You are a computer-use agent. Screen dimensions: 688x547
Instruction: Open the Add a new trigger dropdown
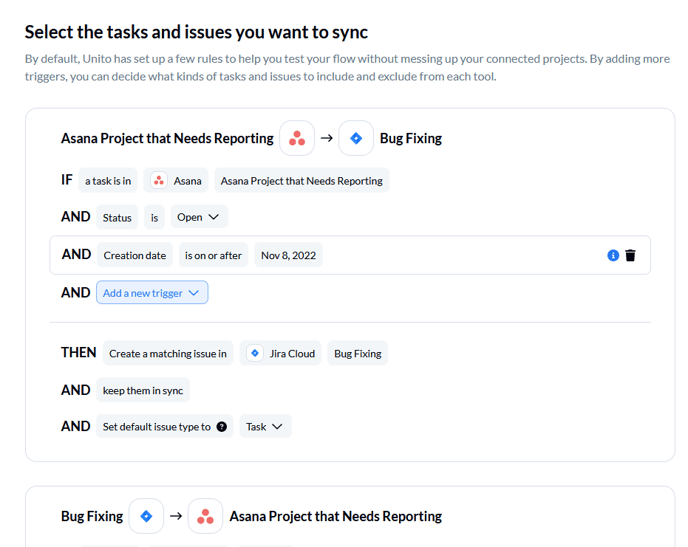click(152, 293)
